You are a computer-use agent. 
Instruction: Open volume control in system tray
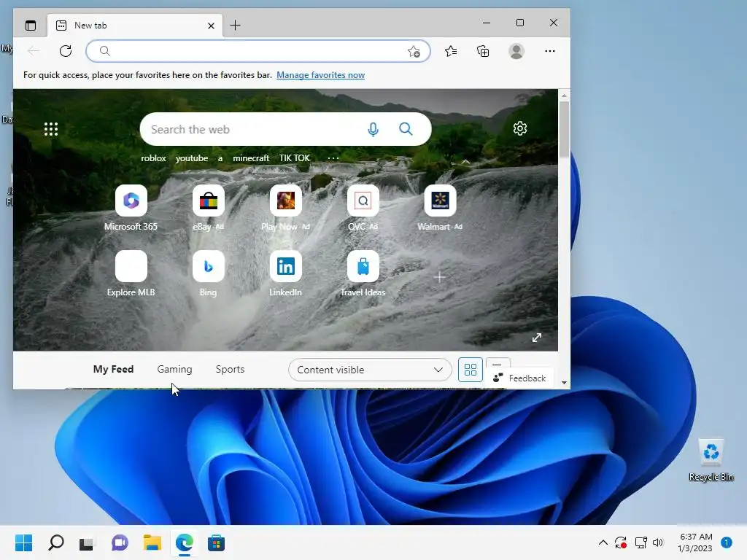point(658,542)
